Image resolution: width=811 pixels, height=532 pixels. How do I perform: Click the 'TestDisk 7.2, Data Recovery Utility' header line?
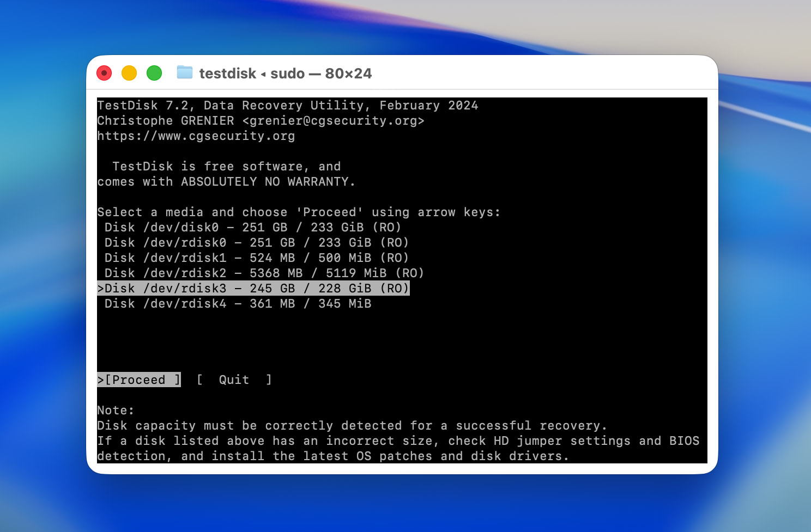288,105
